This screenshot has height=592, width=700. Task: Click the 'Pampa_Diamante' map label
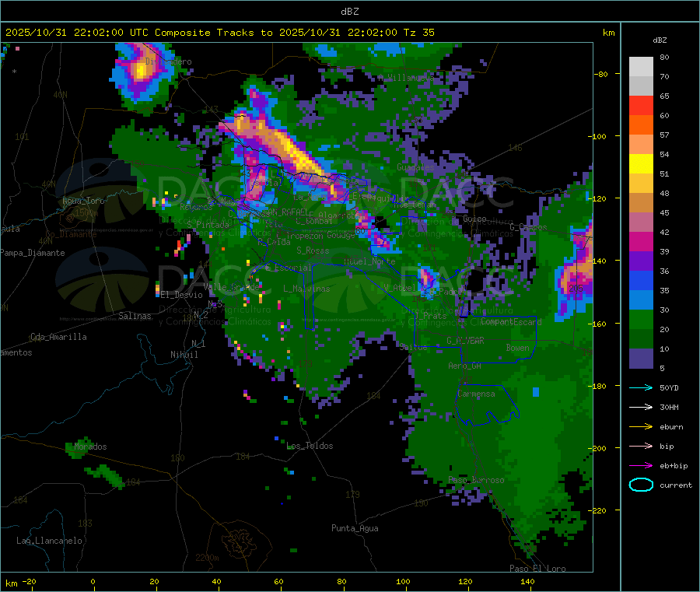tap(33, 253)
